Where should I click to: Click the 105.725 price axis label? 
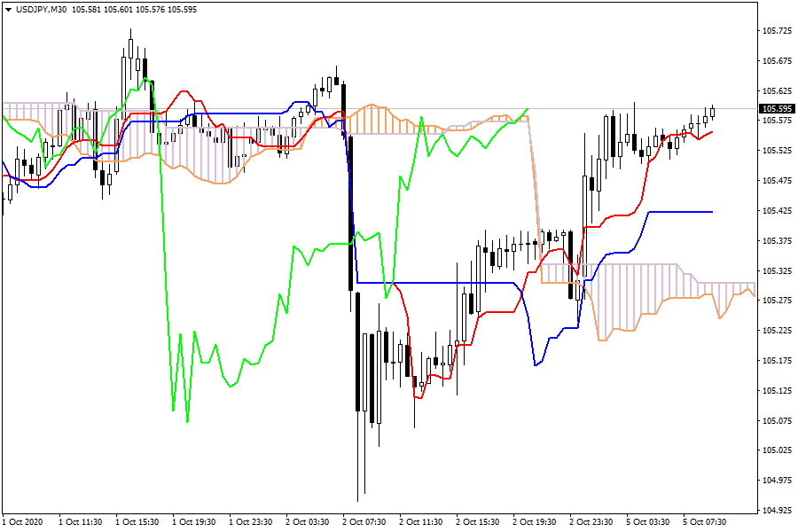[777, 31]
